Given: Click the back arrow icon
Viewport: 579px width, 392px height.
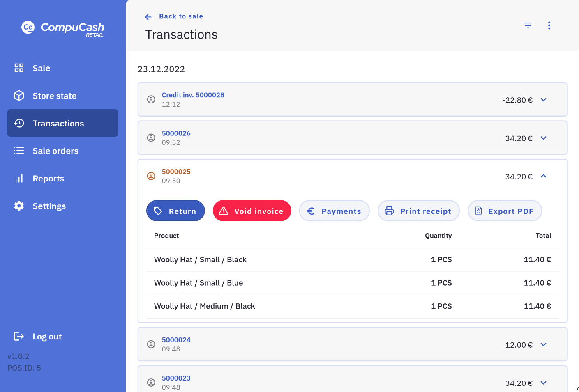Looking at the screenshot, I should 148,17.
